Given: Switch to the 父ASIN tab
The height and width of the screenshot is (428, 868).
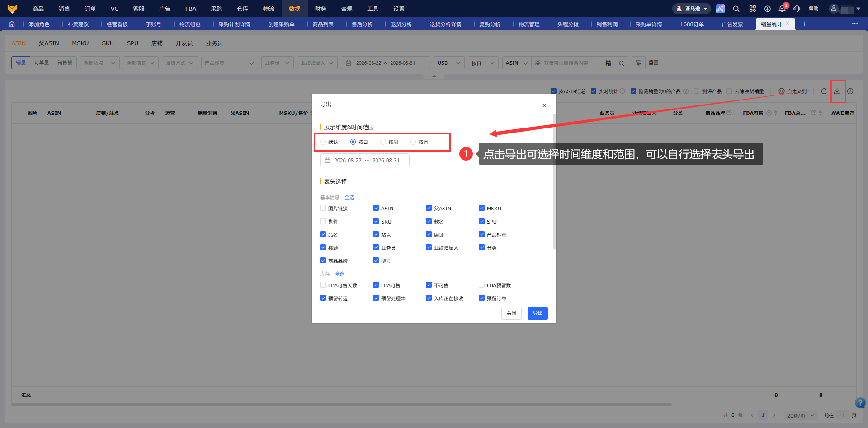Looking at the screenshot, I should tap(49, 43).
